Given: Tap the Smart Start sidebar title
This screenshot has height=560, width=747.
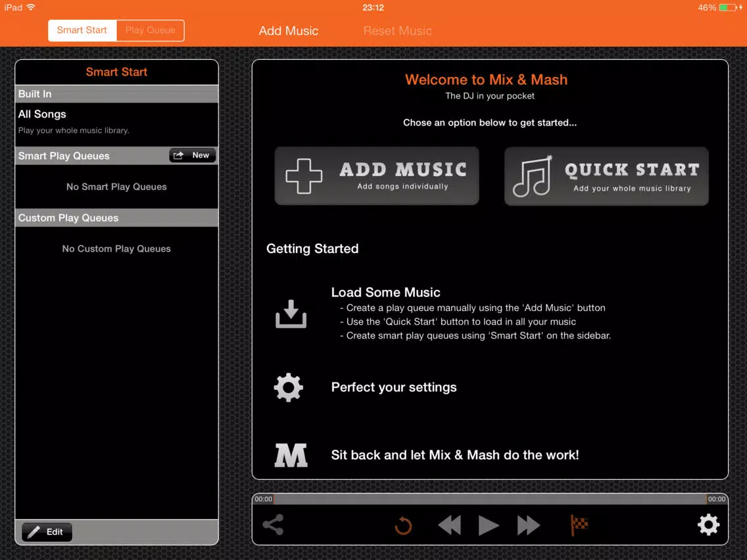Looking at the screenshot, I should (x=117, y=72).
